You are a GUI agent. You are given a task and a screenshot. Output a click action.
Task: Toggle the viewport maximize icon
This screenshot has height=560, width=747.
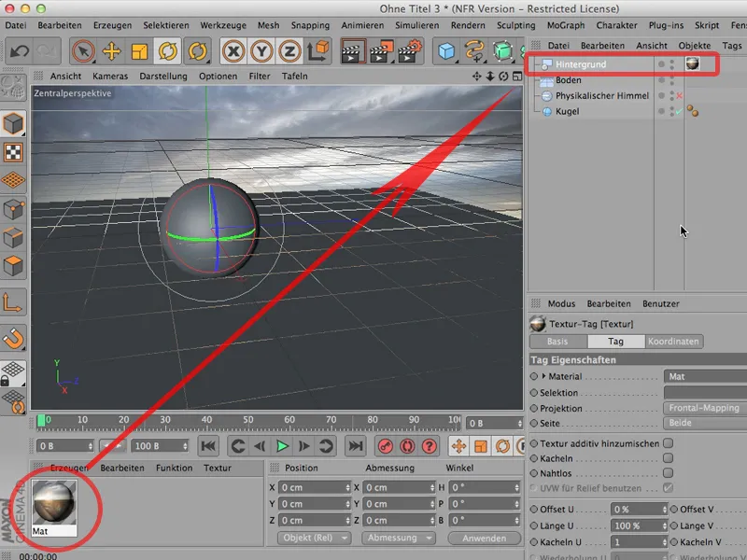click(x=517, y=77)
